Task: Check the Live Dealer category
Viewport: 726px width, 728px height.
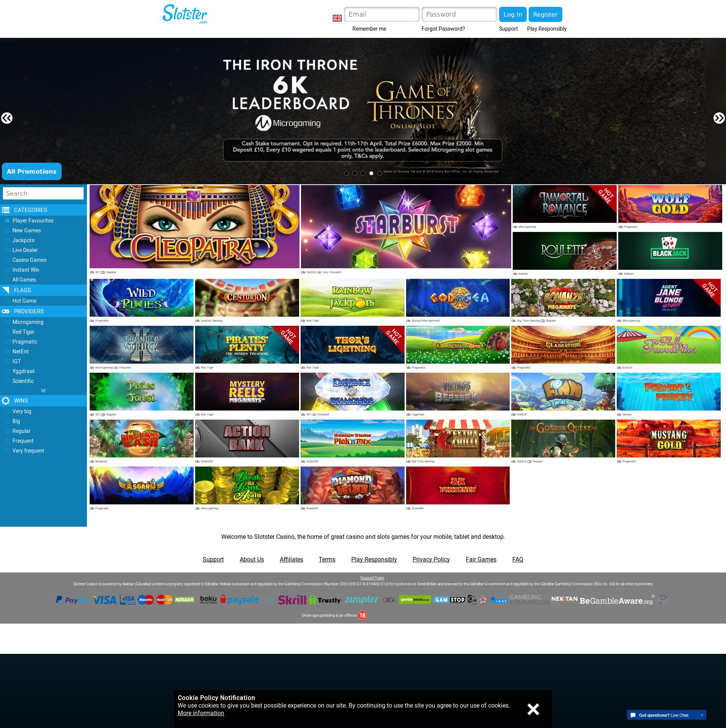Action: (8, 250)
